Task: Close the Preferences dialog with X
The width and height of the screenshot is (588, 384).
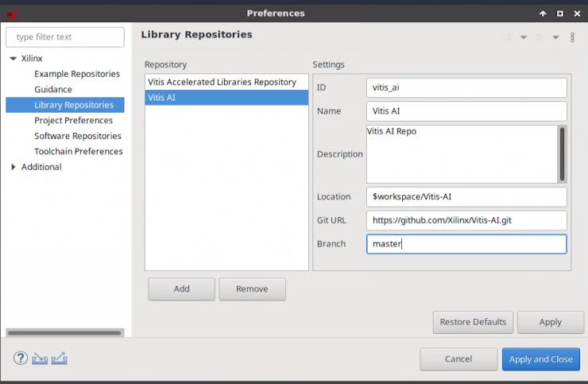Action: point(575,14)
